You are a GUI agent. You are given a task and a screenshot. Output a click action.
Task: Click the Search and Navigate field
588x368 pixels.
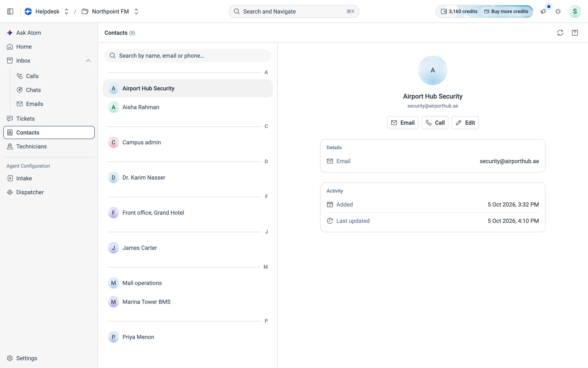[x=294, y=11]
